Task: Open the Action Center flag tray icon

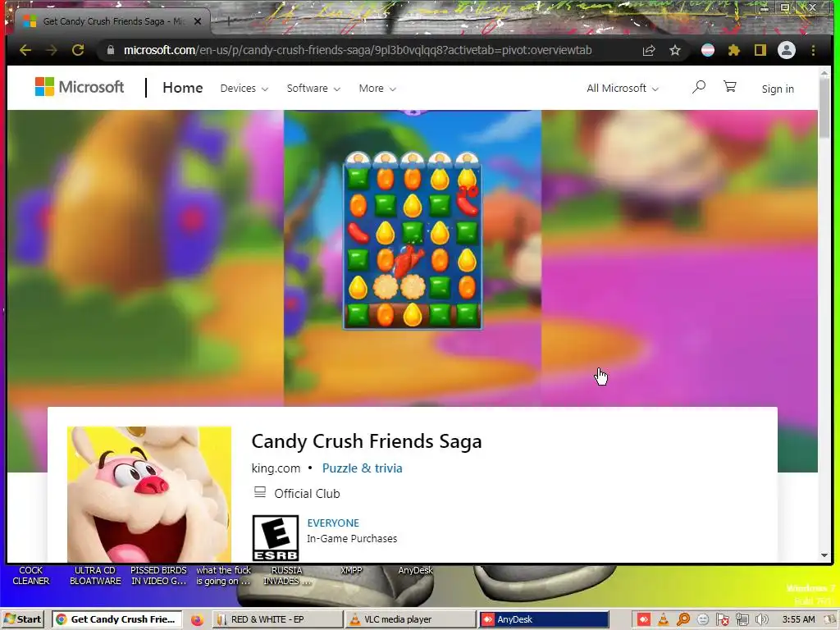Action: click(722, 620)
